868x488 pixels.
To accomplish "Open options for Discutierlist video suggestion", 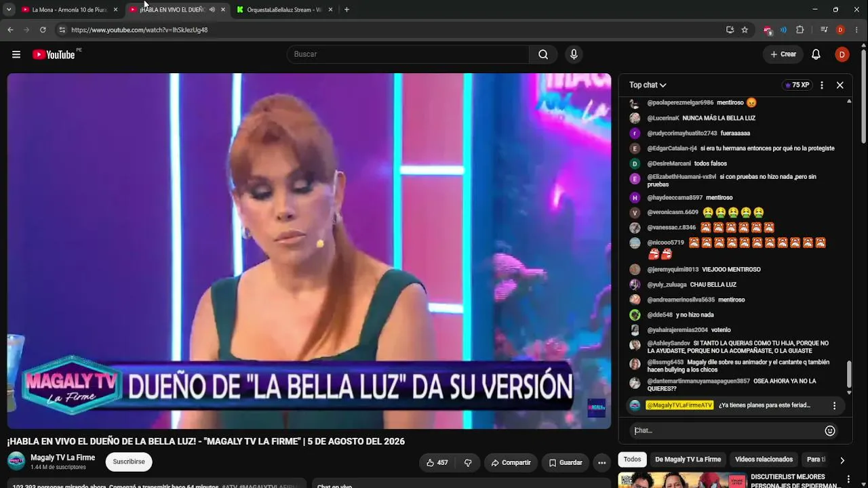I will pos(848,479).
